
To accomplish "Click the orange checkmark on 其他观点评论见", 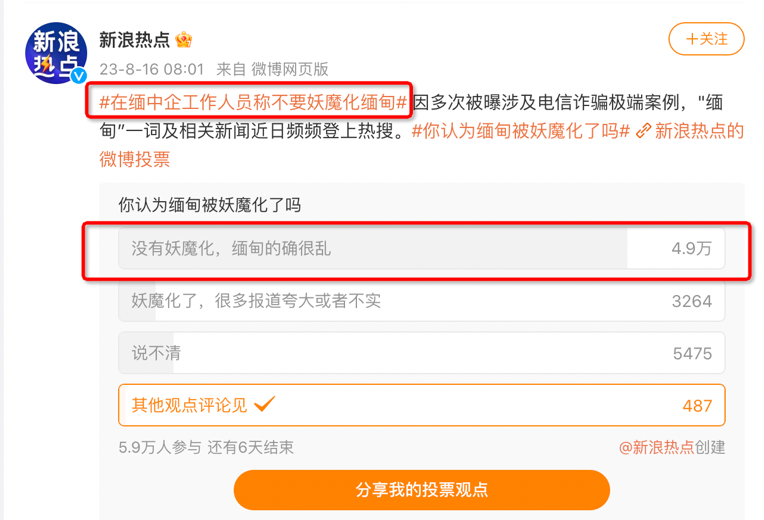I will coord(265,404).
